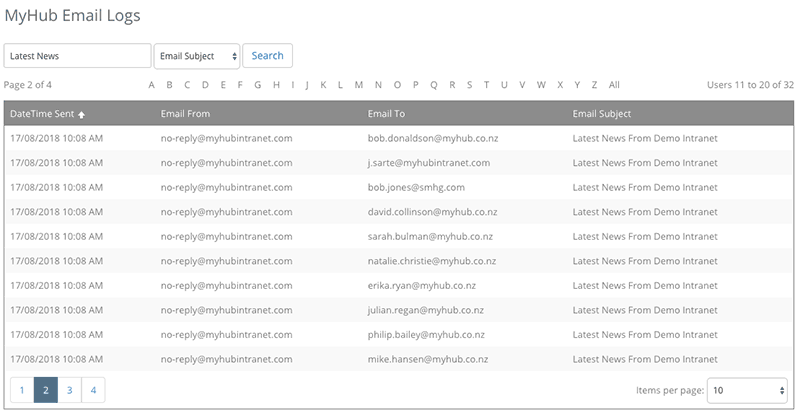Screen dimensions: 800x413
Task: Select julian.regan@myhub.co.nz recipient cell
Action: click(426, 310)
